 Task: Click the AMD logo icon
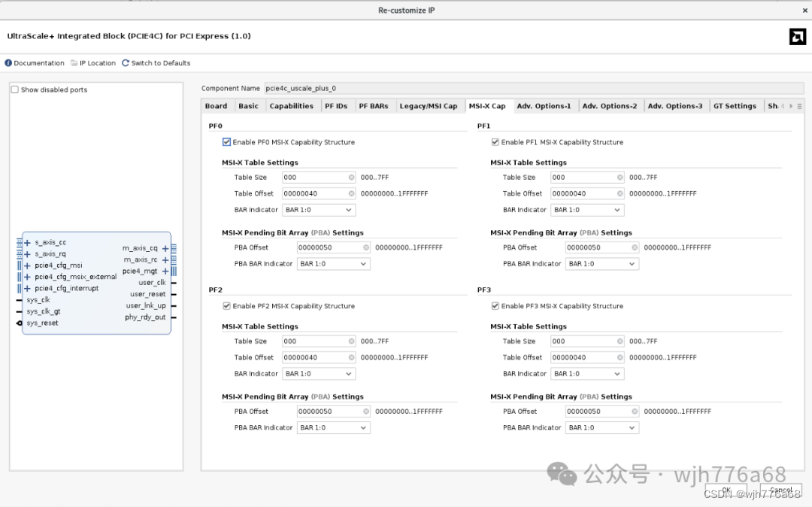point(798,36)
